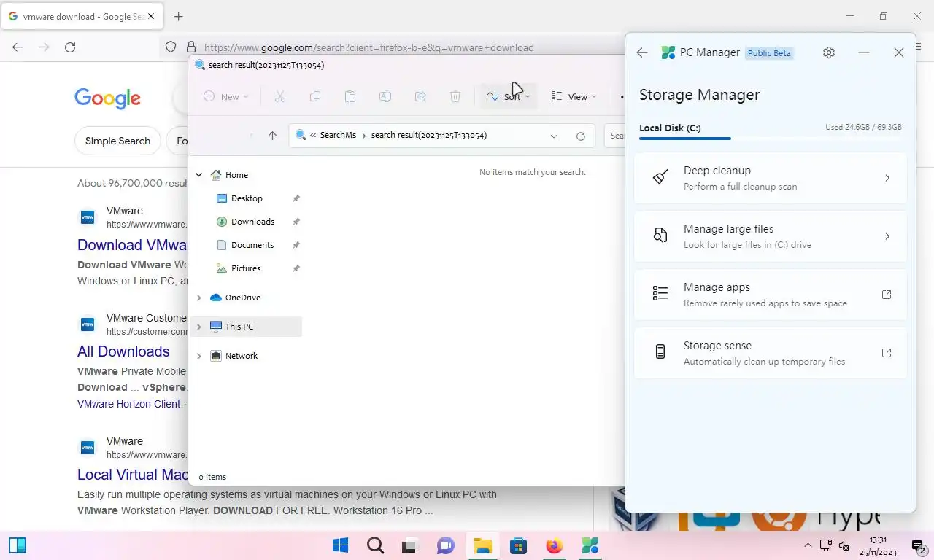Viewport: 934px width, 560px height.
Task: Collapse the Home tree node
Action: pyautogui.click(x=198, y=175)
